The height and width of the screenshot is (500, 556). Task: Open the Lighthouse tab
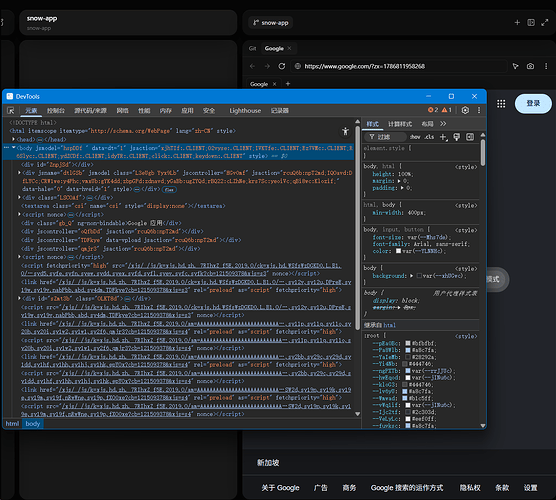245,111
